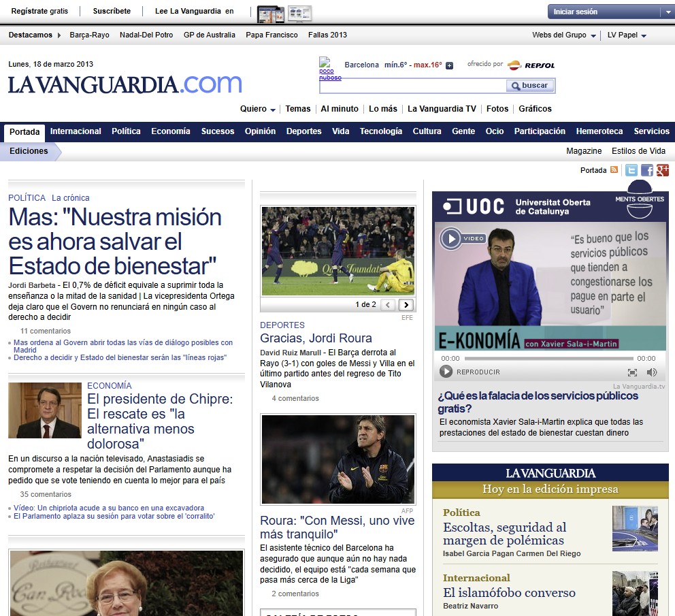The image size is (675, 616).
Task: Seek along the video progress bar
Action: tap(549, 359)
